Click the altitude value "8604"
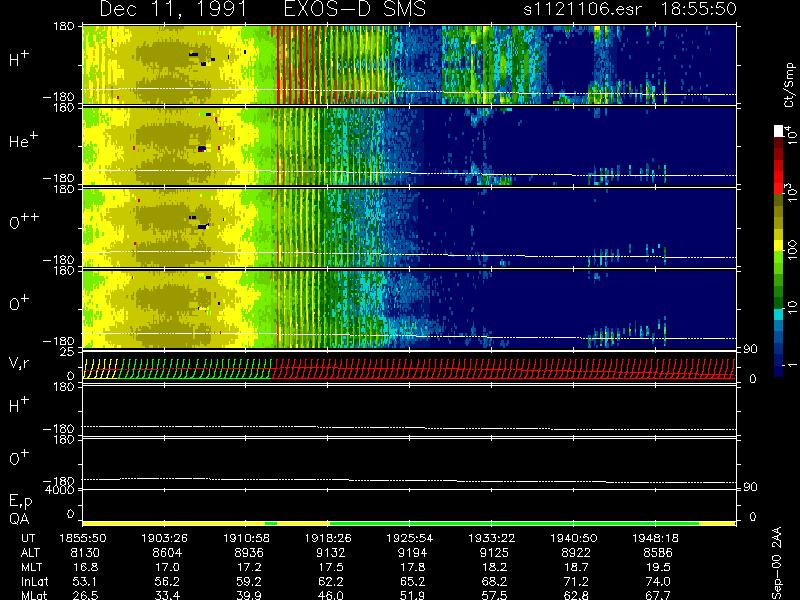This screenshot has height=600, width=800. pyautogui.click(x=167, y=553)
